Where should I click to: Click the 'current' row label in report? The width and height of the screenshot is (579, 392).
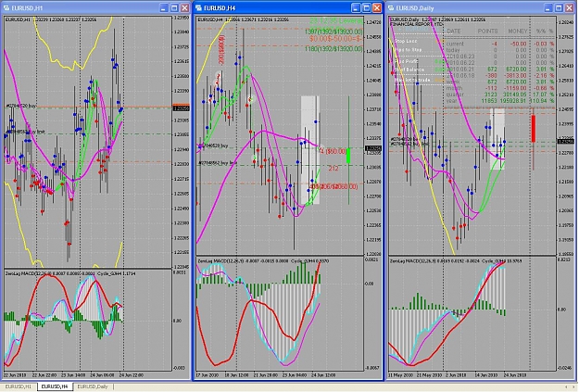pos(455,44)
